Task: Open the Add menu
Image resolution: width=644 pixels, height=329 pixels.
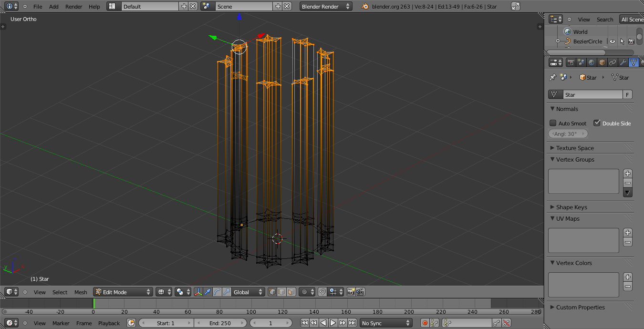Action: (54, 7)
